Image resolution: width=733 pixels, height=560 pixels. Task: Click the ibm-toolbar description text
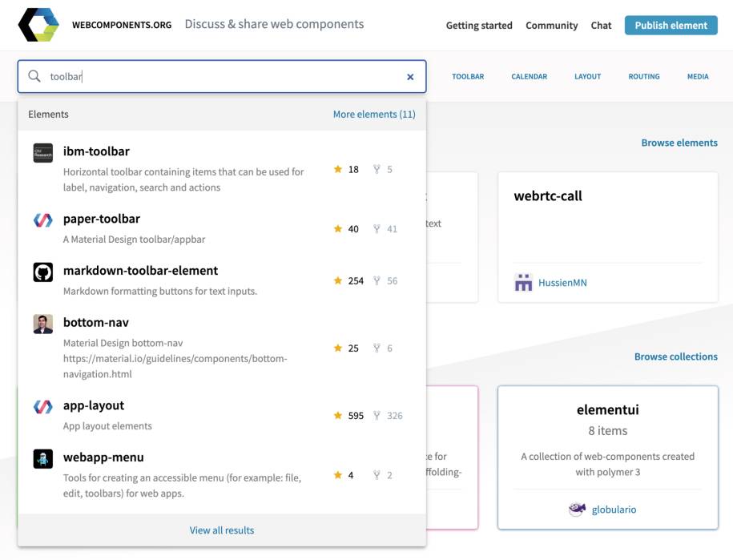[183, 179]
